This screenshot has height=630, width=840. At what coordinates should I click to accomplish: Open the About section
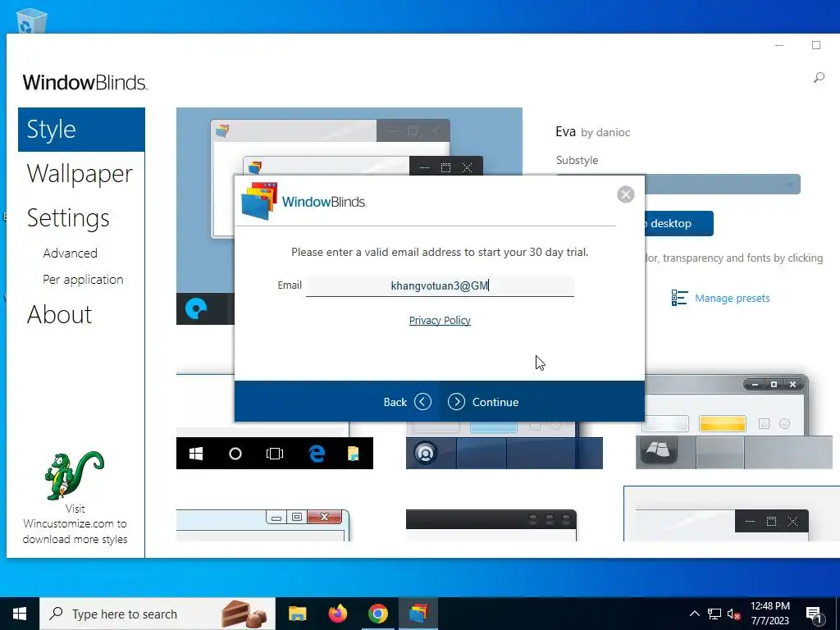point(59,314)
